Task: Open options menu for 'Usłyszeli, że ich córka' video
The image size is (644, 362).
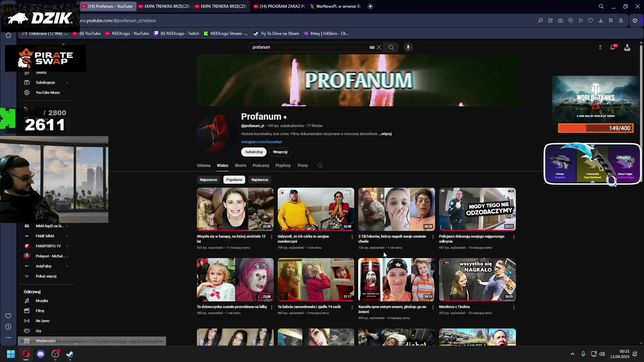Action: 352,237
